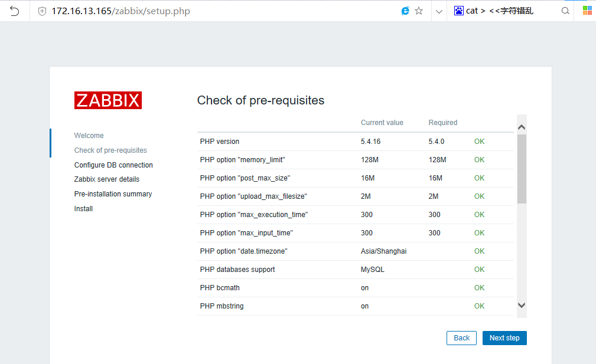Click OK status for PHP mbstring

[x=479, y=306]
